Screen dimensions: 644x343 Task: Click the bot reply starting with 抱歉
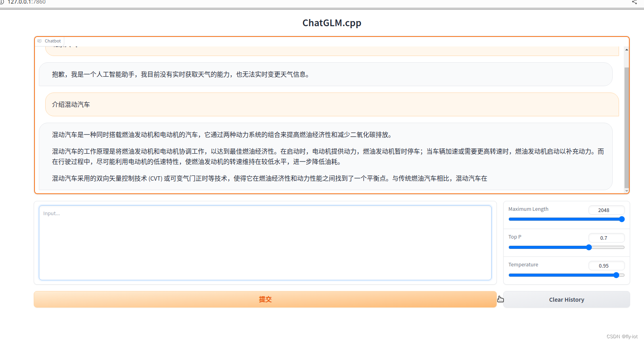(326, 74)
